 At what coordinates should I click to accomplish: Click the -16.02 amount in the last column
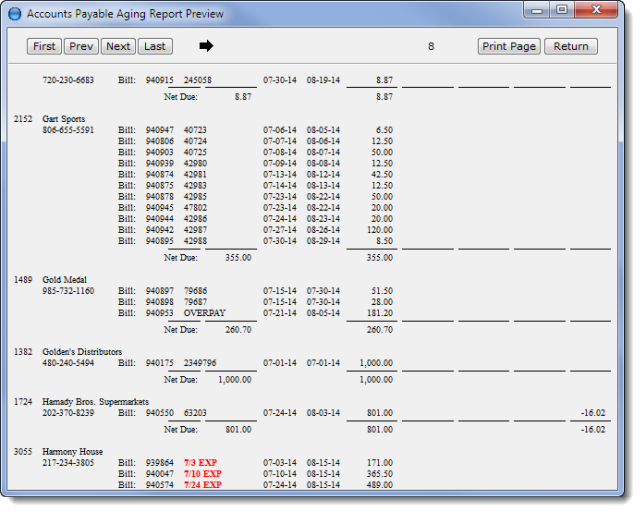tap(595, 412)
